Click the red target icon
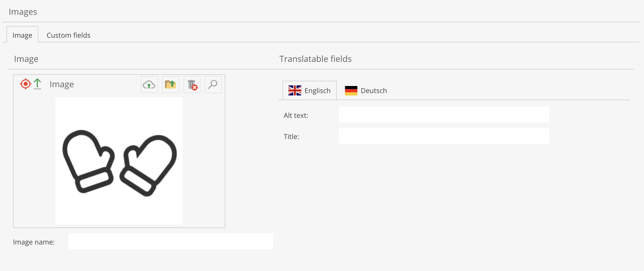The image size is (644, 271). tap(26, 84)
